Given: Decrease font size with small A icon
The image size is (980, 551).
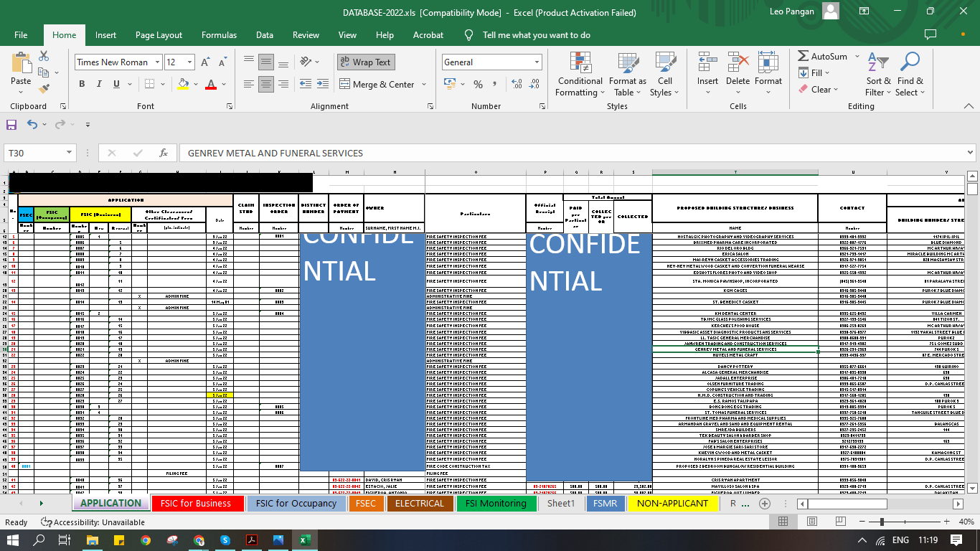Looking at the screenshot, I should [223, 62].
